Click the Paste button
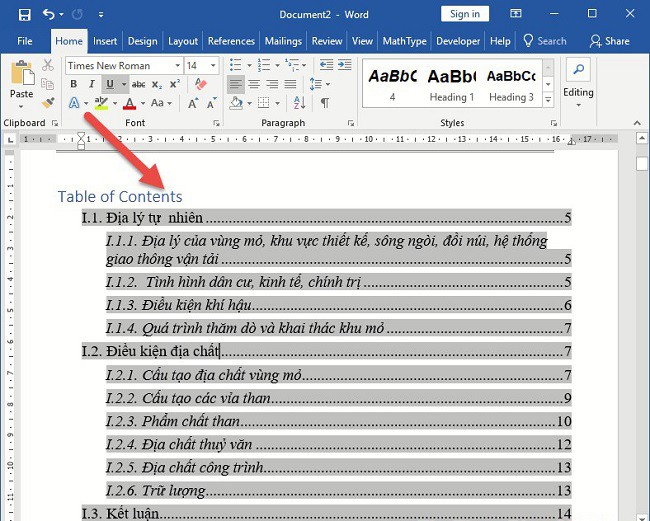Viewport: 650px width, 521px height. point(22,79)
